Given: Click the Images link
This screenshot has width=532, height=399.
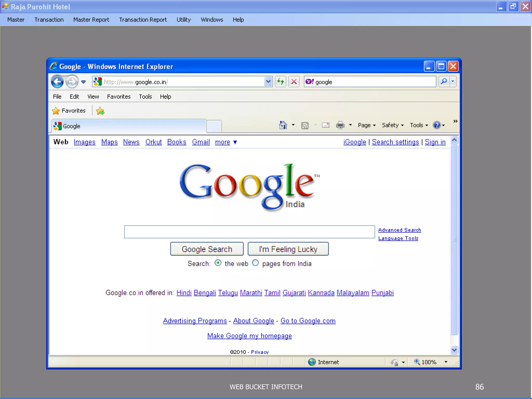Looking at the screenshot, I should pos(84,142).
